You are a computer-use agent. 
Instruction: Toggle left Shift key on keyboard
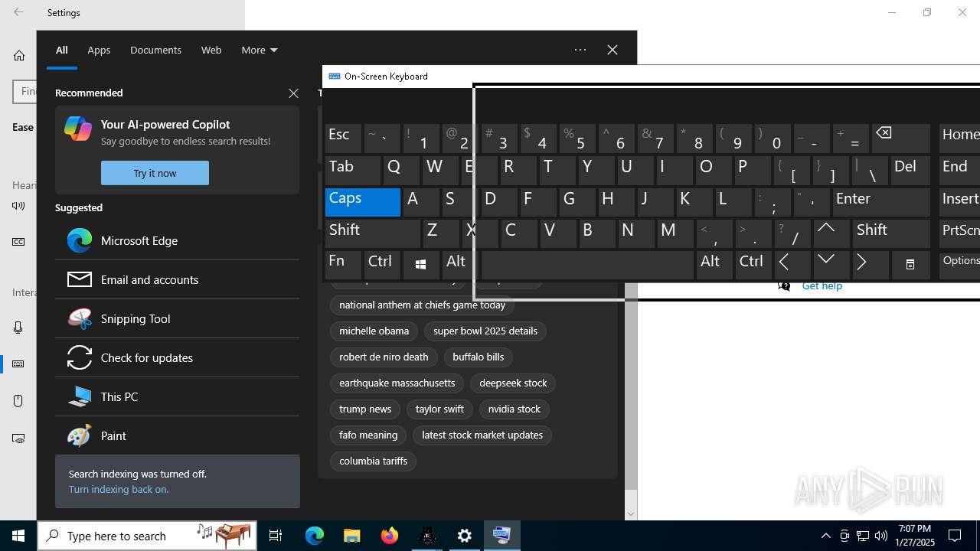pyautogui.click(x=373, y=233)
